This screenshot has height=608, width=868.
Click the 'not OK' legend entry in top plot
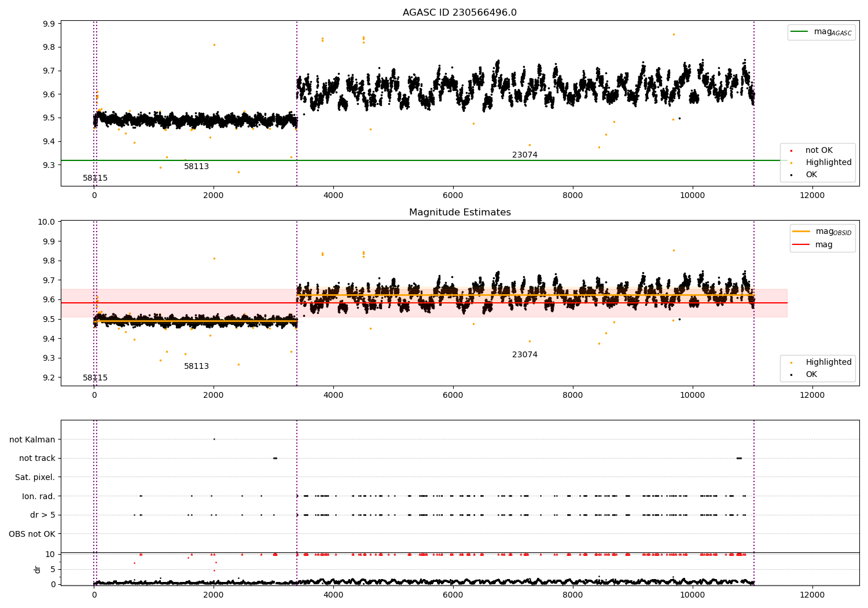coord(819,151)
